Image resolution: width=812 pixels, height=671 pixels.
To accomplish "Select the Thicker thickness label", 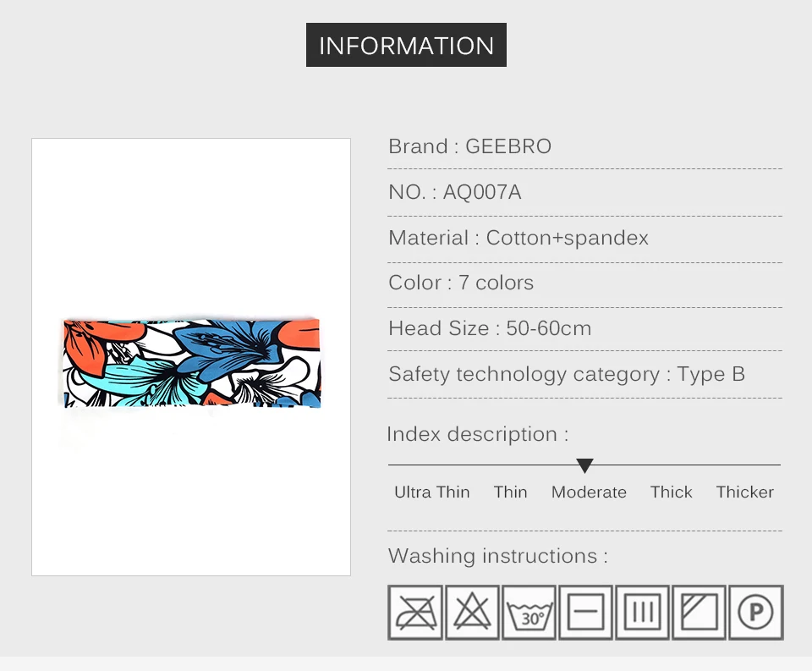I will pyautogui.click(x=744, y=492).
